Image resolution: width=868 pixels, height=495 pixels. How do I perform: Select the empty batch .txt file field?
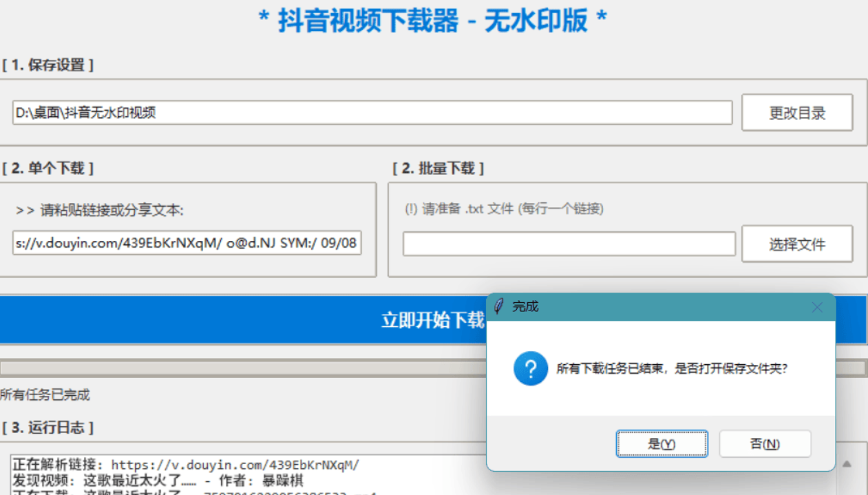[x=569, y=244]
